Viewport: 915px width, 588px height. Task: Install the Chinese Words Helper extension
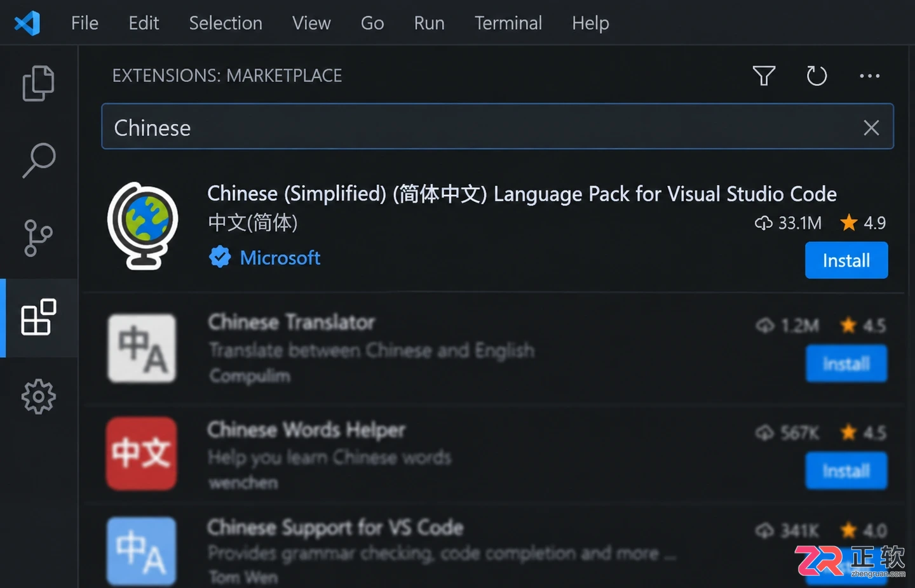click(846, 471)
